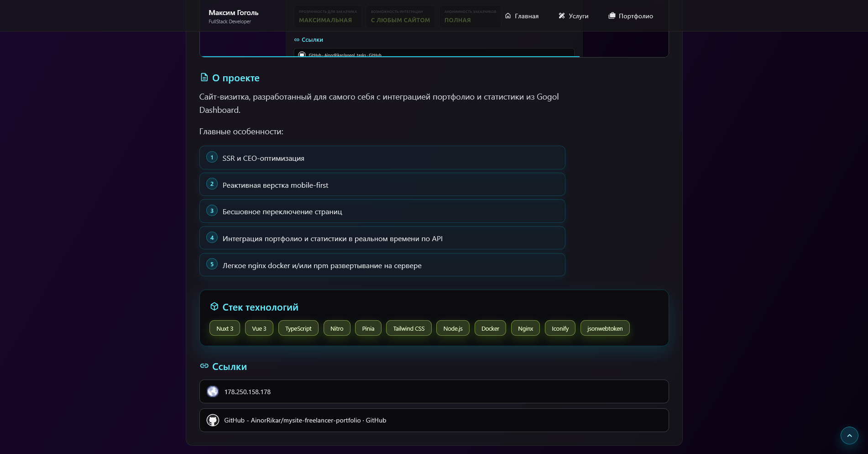Screen dimensions: 868x454
Task: Click number 1 badge of SSR item
Action: coord(212,157)
